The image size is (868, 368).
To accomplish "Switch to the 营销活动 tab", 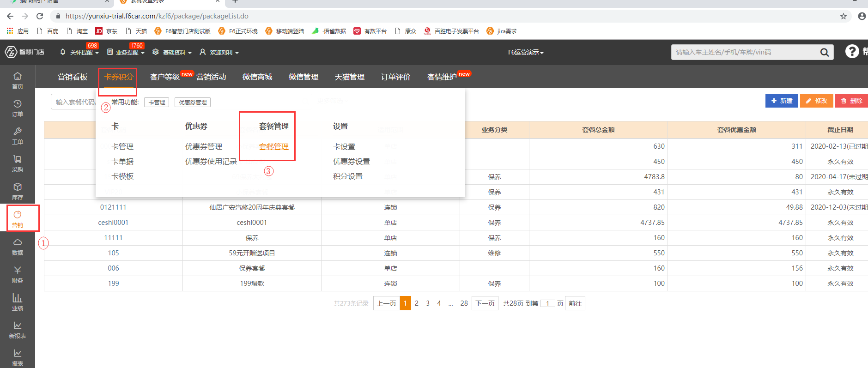I will tap(211, 77).
